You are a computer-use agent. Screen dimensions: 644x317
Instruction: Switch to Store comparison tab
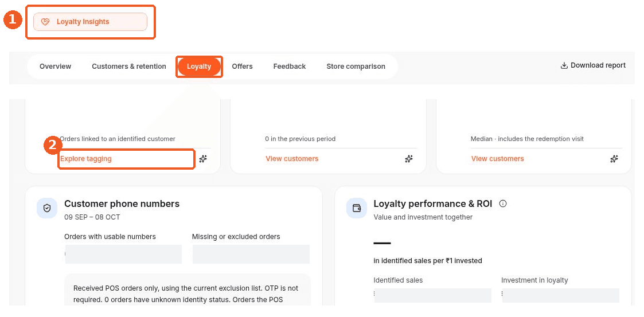coord(356,66)
